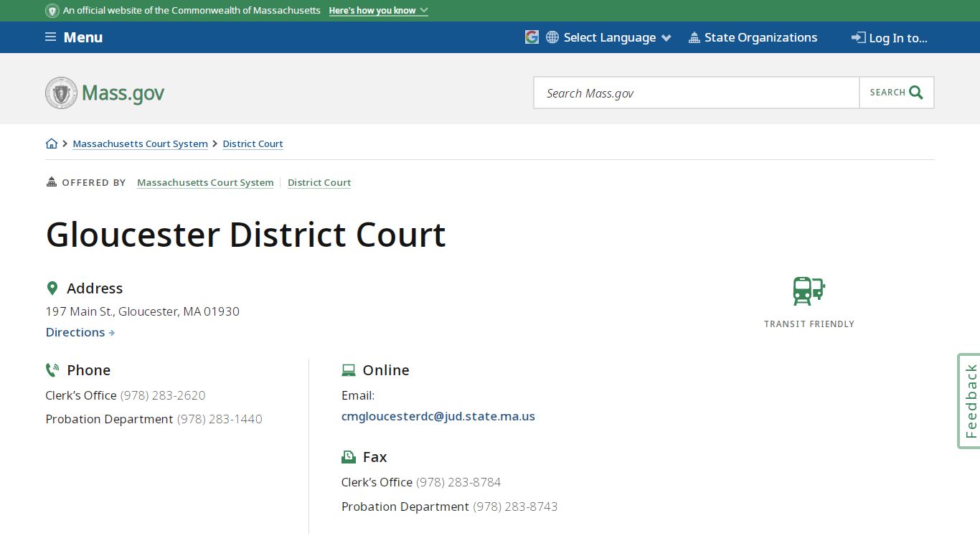Open Massachusetts Court System breadcrumb link
980x551 pixels.
[x=141, y=143]
